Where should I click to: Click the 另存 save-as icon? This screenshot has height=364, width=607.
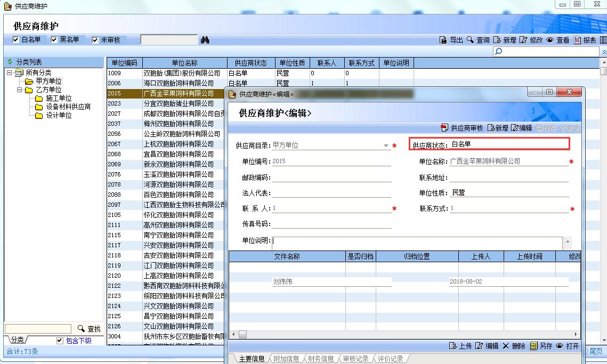533,346
